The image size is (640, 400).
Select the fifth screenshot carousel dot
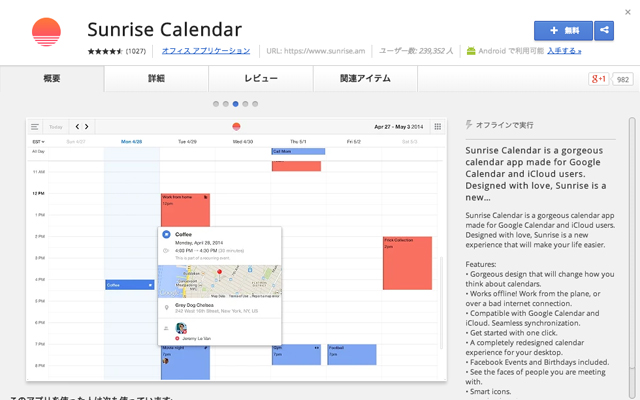[255, 104]
